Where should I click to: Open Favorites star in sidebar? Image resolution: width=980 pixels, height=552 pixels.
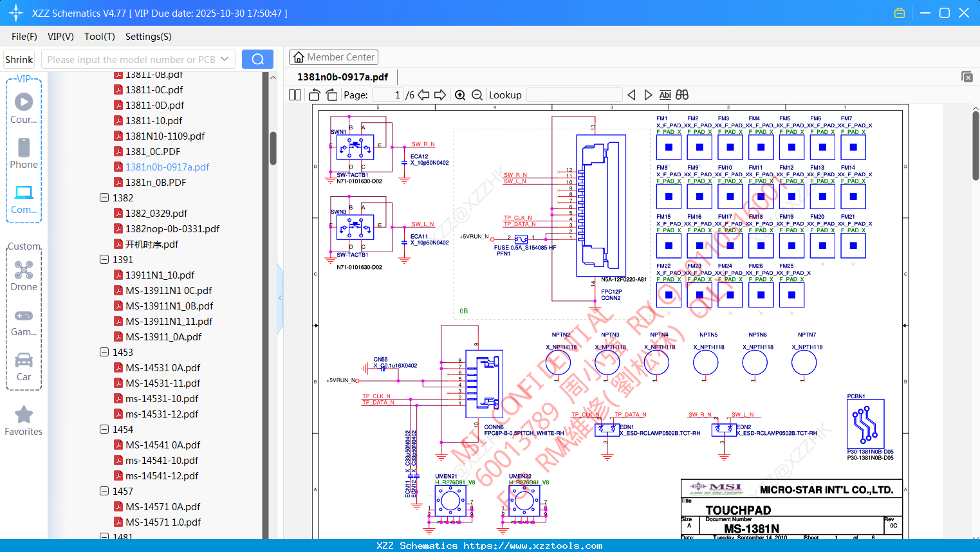24,421
